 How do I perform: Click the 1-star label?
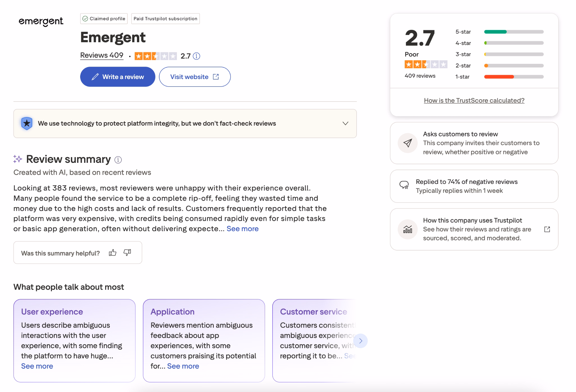[462, 77]
